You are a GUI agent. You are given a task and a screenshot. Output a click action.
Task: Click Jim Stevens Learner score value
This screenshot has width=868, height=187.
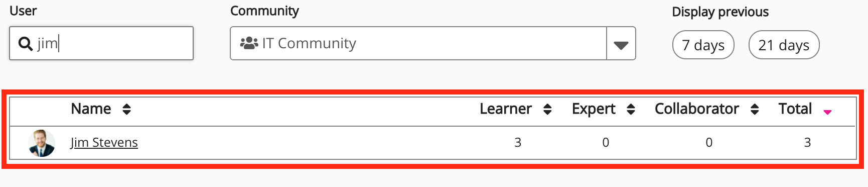point(518,143)
